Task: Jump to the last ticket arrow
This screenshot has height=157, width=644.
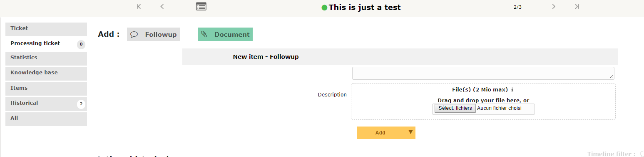Action: click(577, 6)
